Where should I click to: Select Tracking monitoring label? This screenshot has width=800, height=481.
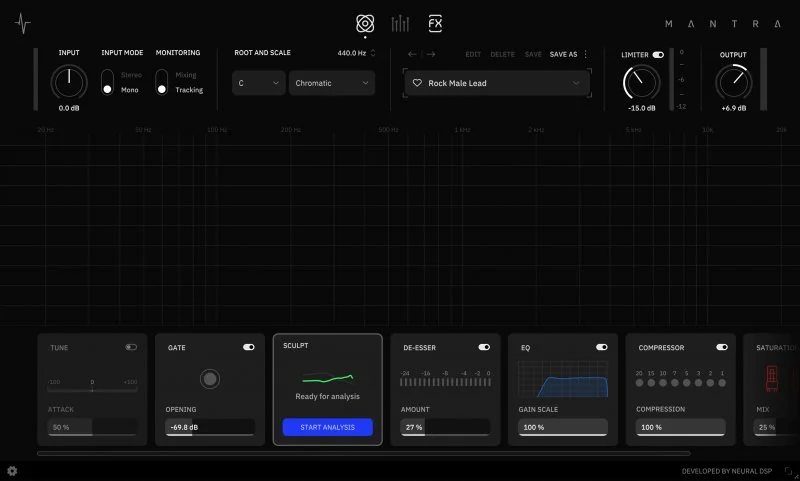tap(189, 90)
